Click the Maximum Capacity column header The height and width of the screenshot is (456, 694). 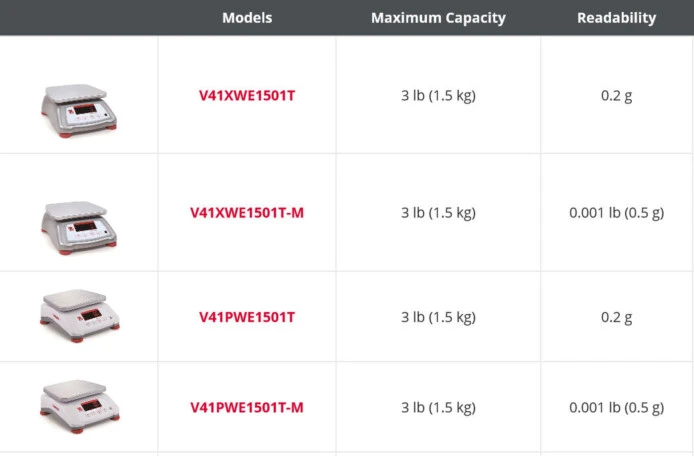[438, 18]
